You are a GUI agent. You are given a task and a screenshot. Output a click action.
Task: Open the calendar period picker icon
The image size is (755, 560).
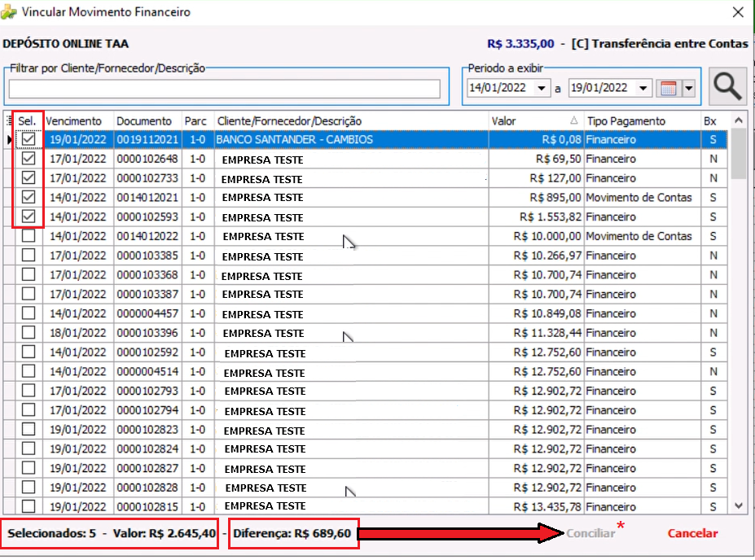coord(669,88)
